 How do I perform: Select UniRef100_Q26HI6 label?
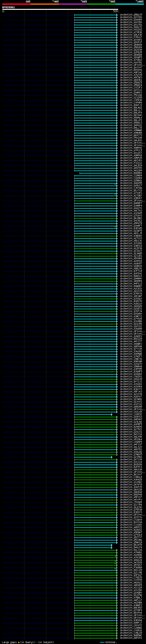click(x=131, y=261)
